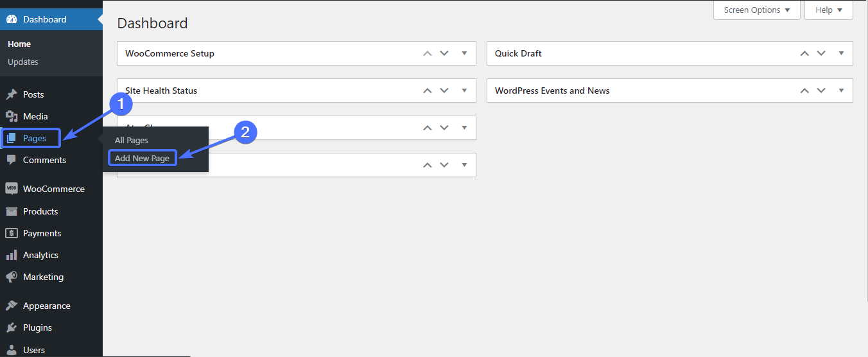Move the fourth left-column widget up
The width and height of the screenshot is (868, 357).
[428, 165]
